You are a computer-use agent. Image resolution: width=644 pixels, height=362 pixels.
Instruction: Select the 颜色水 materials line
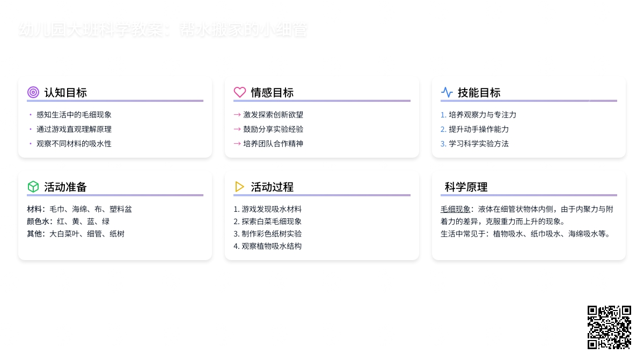(68, 221)
